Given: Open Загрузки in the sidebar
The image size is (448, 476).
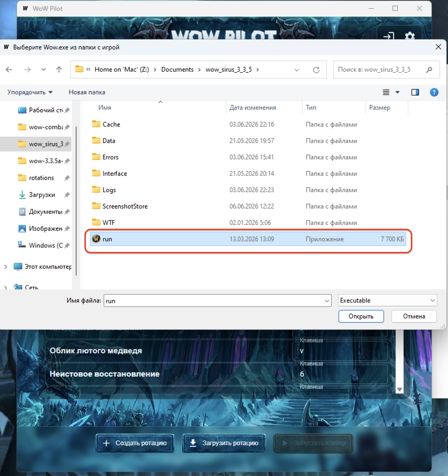Looking at the screenshot, I should (37, 195).
